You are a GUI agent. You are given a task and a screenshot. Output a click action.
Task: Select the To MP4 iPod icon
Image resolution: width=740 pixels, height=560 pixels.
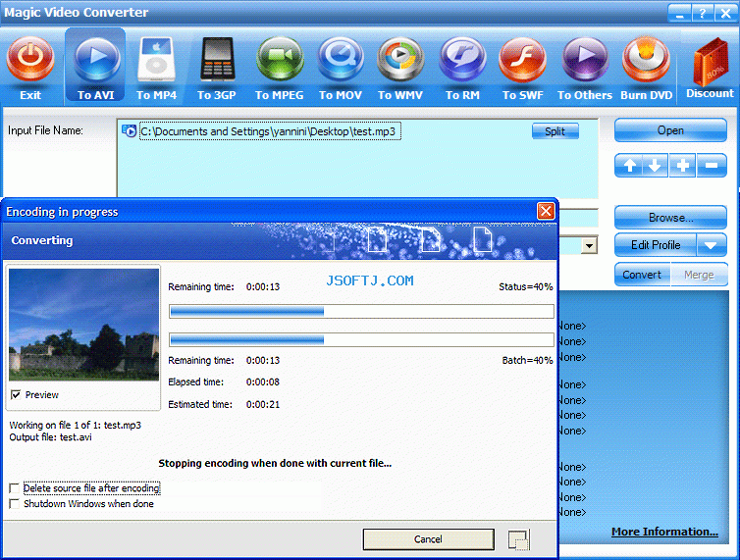156,60
